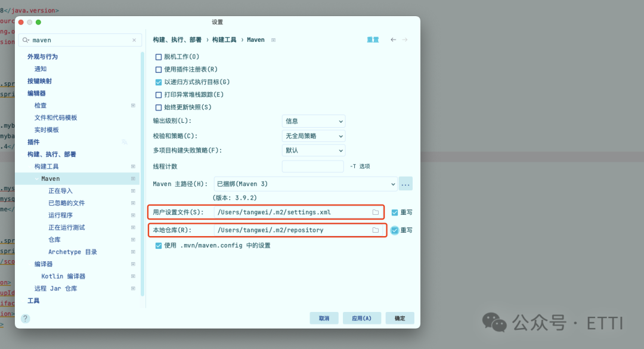The width and height of the screenshot is (644, 349).
Task: Click 构建工具 in the breadcrumb
Action: pos(224,40)
